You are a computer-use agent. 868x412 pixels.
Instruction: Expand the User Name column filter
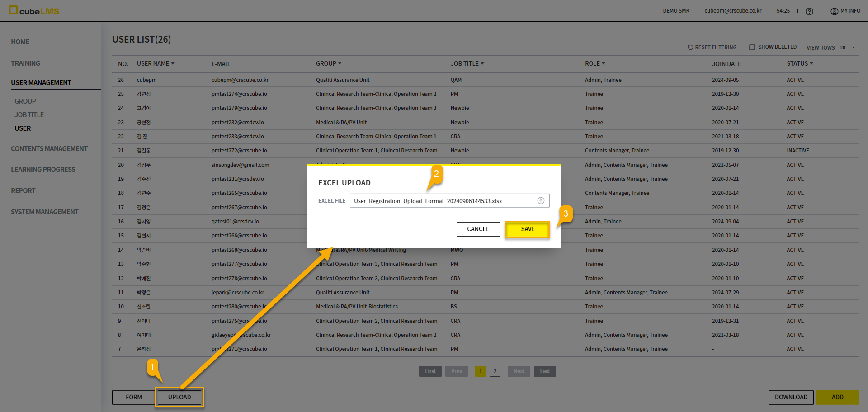[x=173, y=64]
